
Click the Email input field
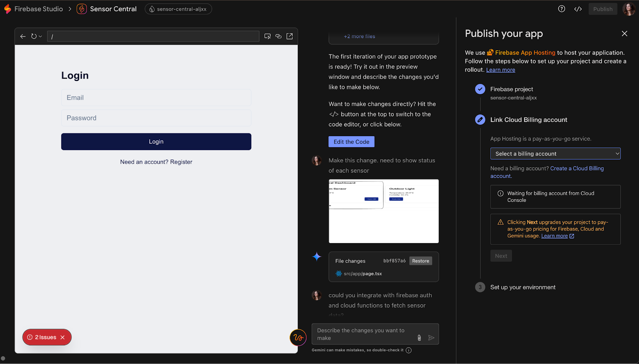click(x=156, y=97)
